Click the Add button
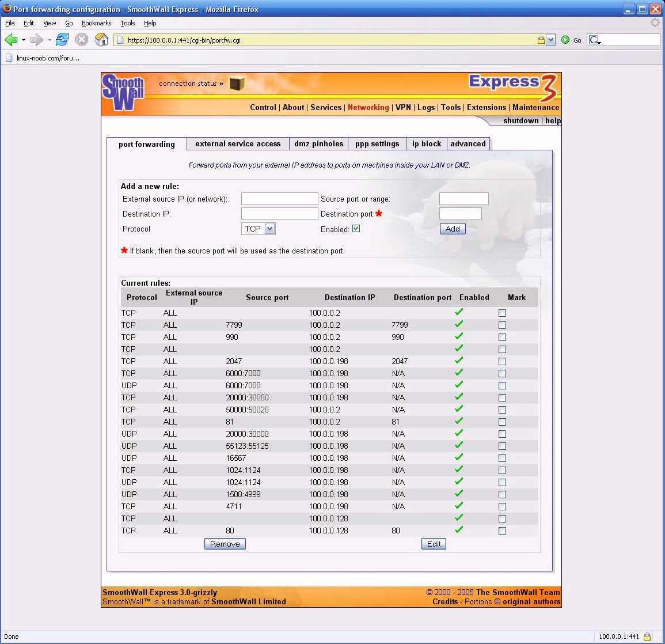 (x=453, y=229)
